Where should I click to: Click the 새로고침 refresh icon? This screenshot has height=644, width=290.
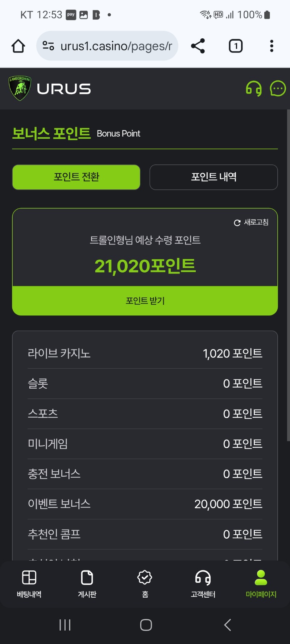(x=237, y=223)
